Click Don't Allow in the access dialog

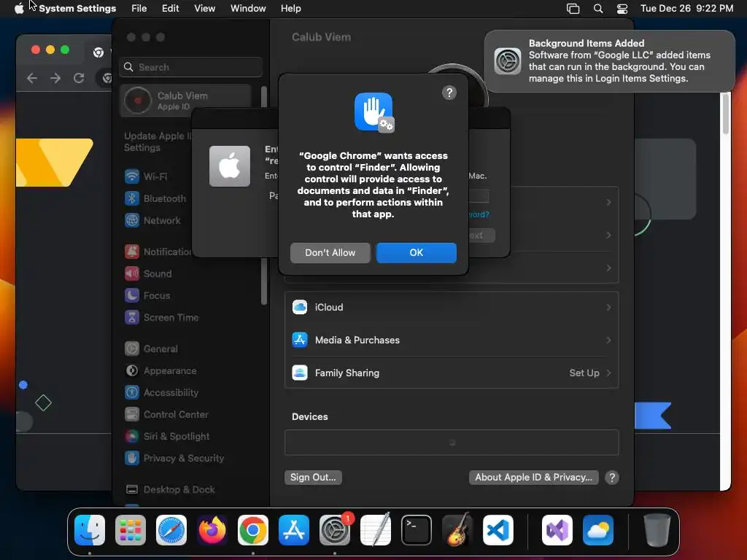coord(330,252)
